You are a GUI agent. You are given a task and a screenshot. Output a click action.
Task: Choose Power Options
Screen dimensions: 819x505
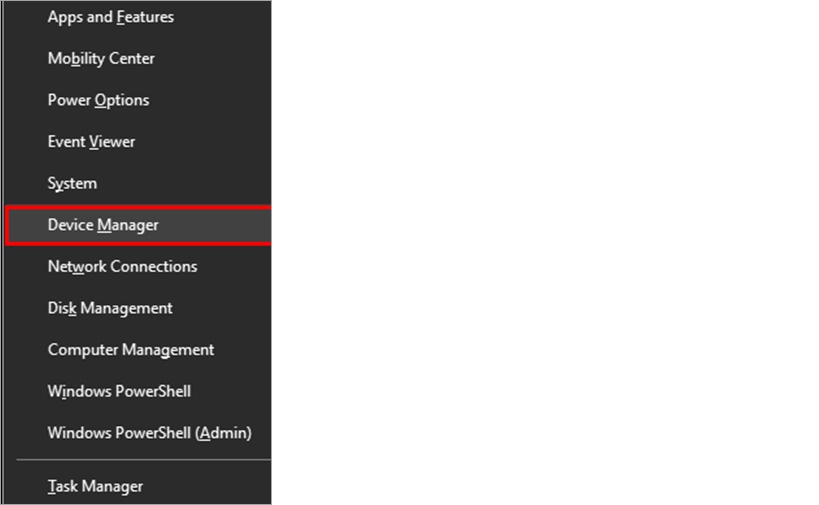pyautogui.click(x=138, y=100)
